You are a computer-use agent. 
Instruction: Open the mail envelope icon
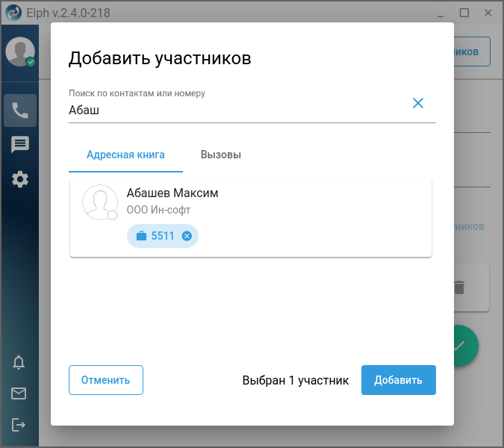19,393
